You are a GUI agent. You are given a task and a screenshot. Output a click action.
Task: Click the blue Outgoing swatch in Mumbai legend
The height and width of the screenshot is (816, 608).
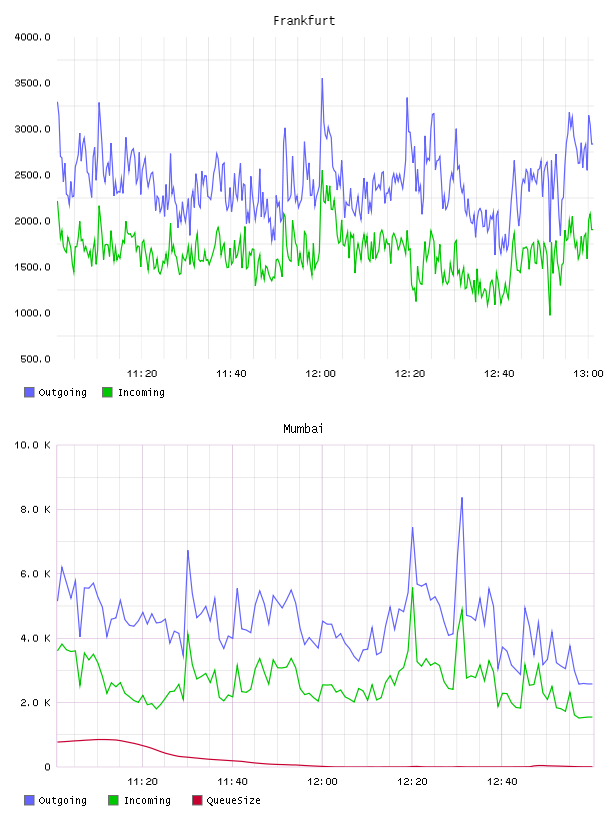click(29, 800)
